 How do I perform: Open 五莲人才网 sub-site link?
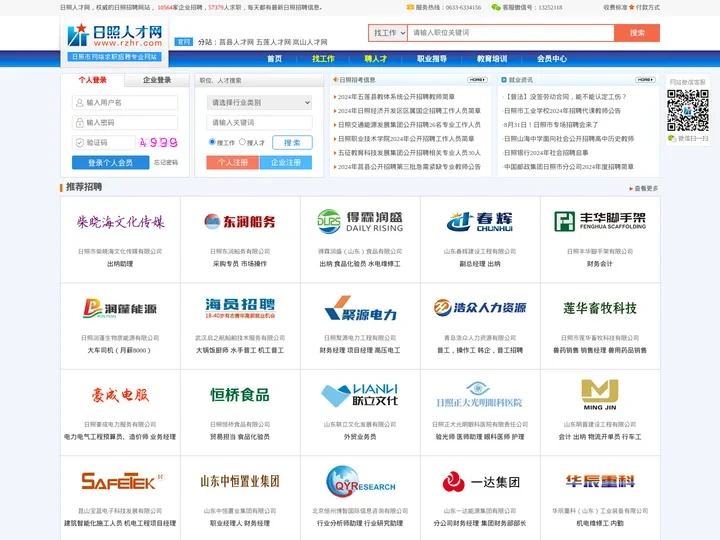pyautogui.click(x=273, y=42)
